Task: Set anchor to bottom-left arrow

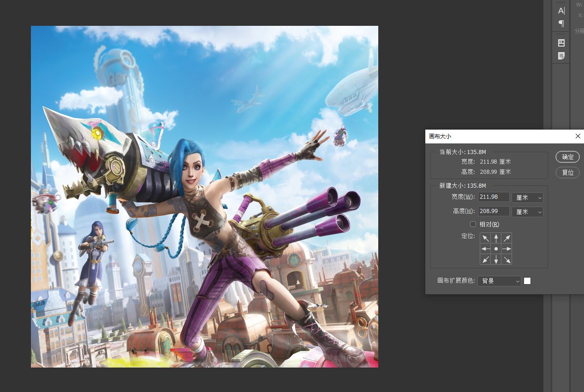Action: pyautogui.click(x=485, y=259)
